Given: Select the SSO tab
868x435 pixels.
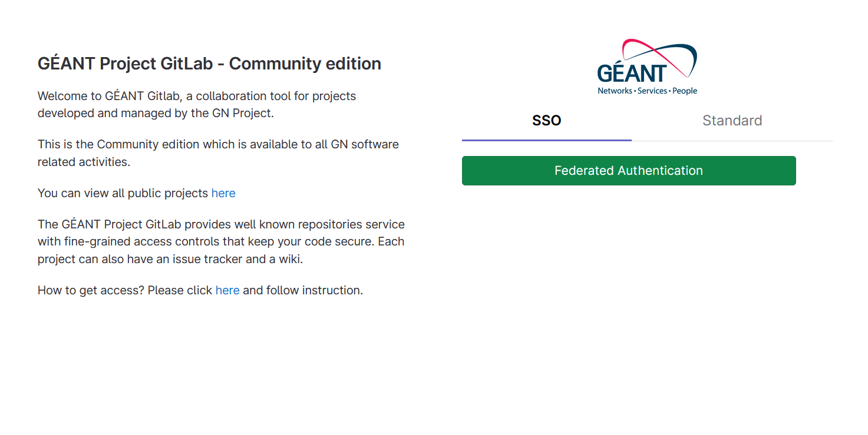Looking at the screenshot, I should (x=547, y=121).
